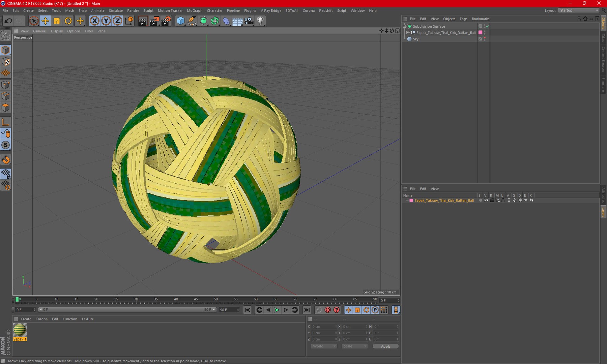This screenshot has width=607, height=364.
Task: Open the Scale mode dropdown
Action: click(x=354, y=346)
